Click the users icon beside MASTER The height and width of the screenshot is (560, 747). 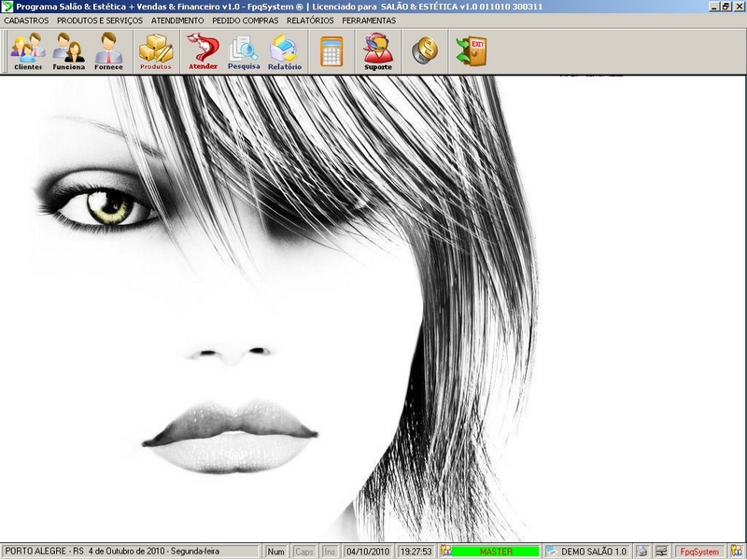click(446, 551)
